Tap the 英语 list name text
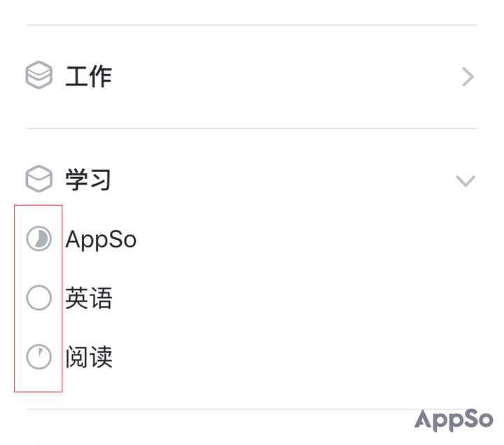Screen dimensions: 504x445 (89, 299)
